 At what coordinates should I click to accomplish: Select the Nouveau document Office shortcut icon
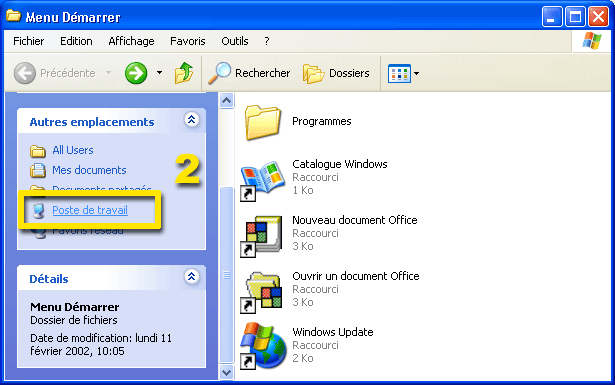pos(261,236)
